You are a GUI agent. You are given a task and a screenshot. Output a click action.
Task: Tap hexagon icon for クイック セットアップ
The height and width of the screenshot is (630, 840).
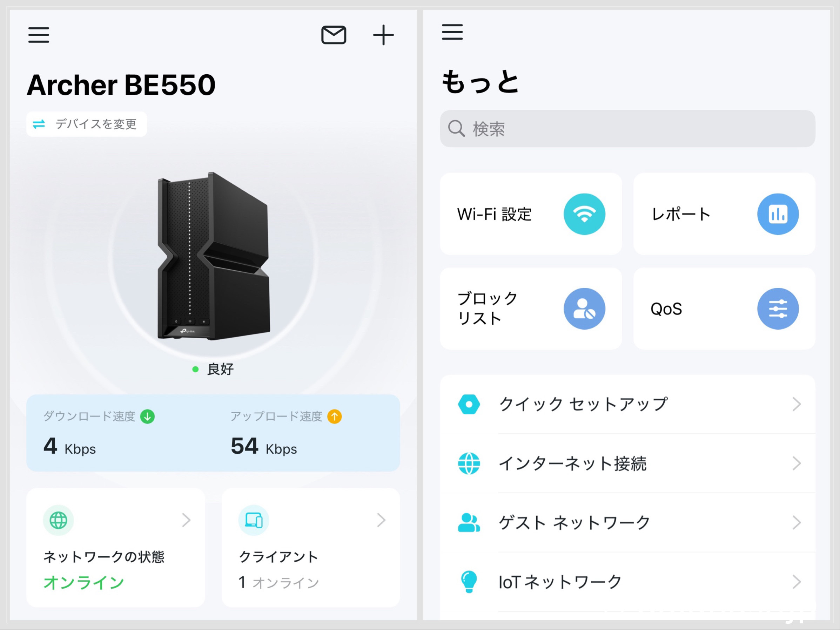coord(469,404)
